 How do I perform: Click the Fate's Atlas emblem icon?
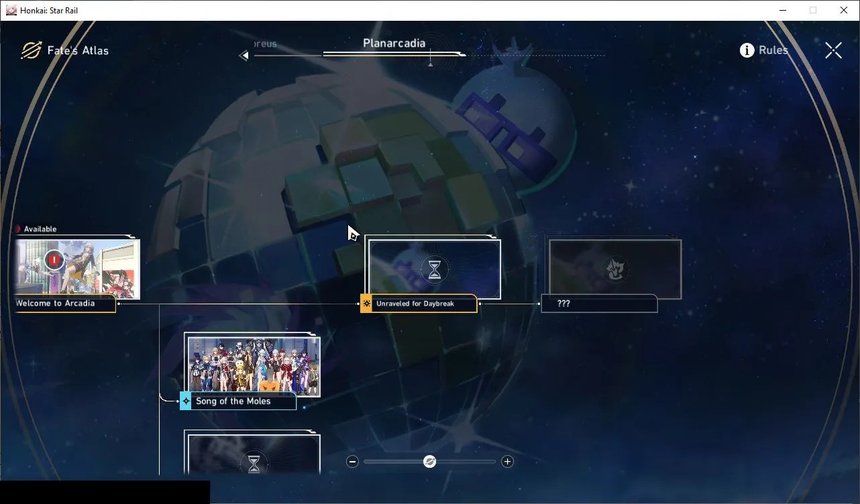point(31,50)
